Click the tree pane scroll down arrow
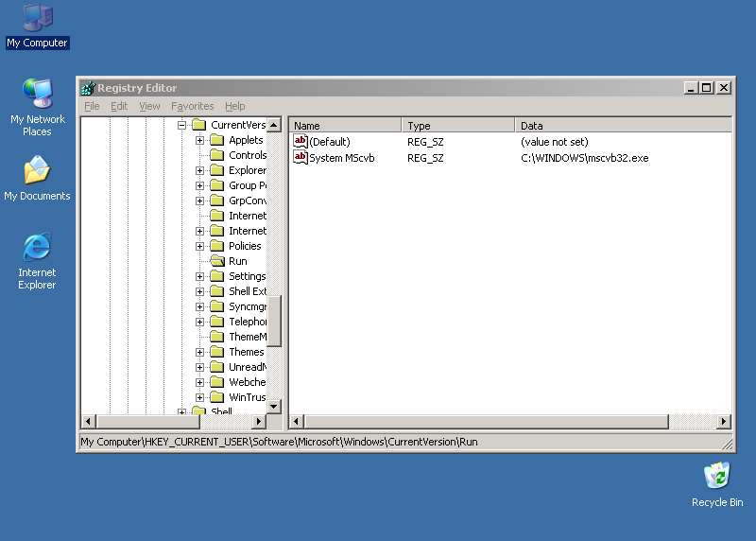The image size is (756, 541). click(274, 406)
